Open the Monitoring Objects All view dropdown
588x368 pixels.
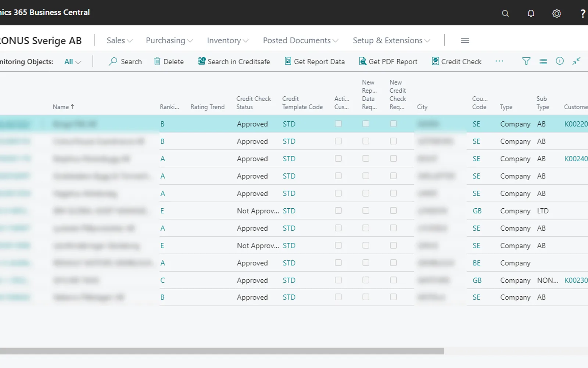click(72, 62)
